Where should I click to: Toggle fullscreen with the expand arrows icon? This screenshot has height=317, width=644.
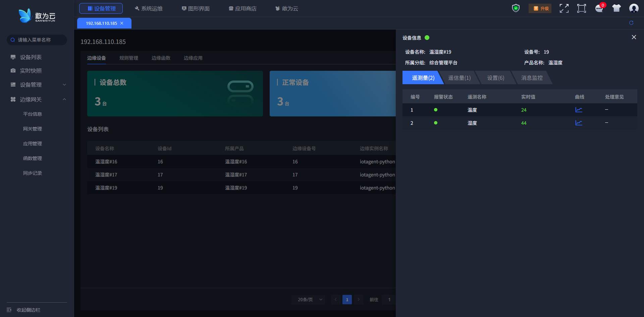(x=564, y=8)
